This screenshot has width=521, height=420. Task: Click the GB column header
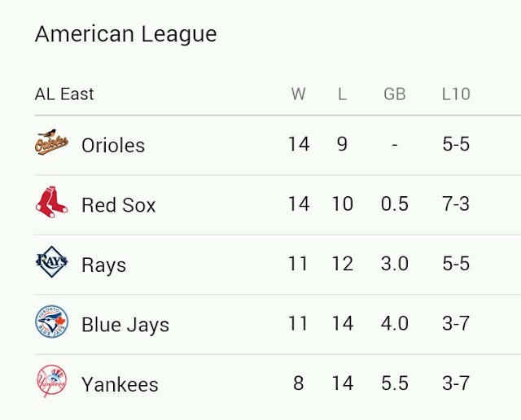[395, 94]
